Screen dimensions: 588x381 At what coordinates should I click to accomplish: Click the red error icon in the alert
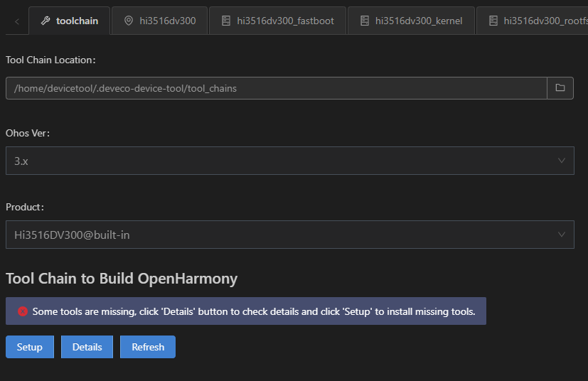[23, 311]
